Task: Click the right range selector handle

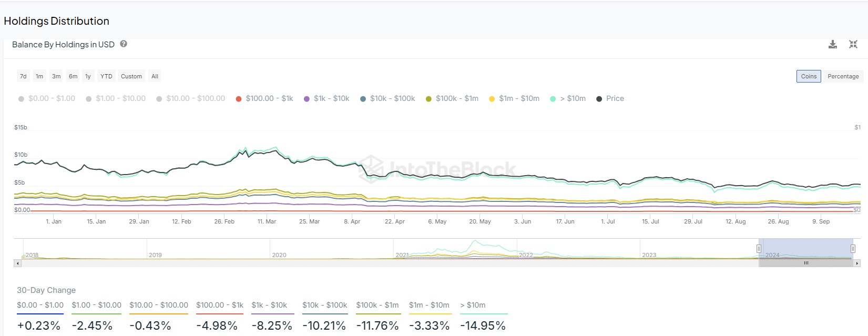Action: (x=853, y=249)
